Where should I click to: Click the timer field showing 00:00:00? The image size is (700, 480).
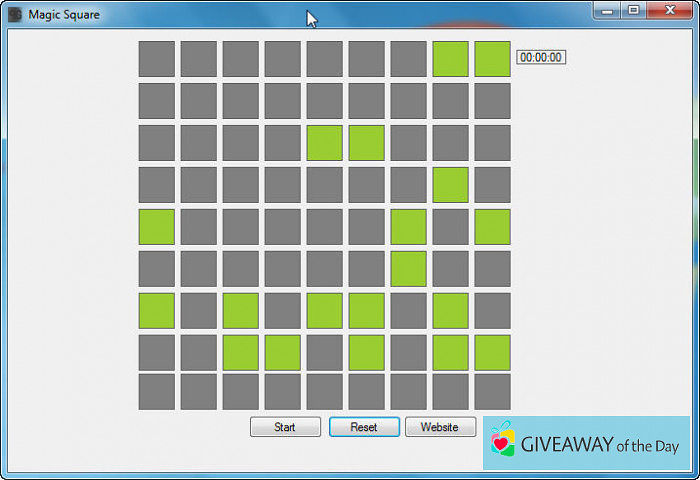pos(541,58)
